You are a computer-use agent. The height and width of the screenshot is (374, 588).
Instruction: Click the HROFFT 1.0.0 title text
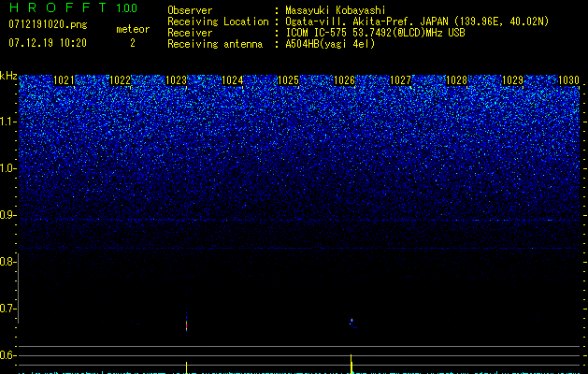coord(73,7)
